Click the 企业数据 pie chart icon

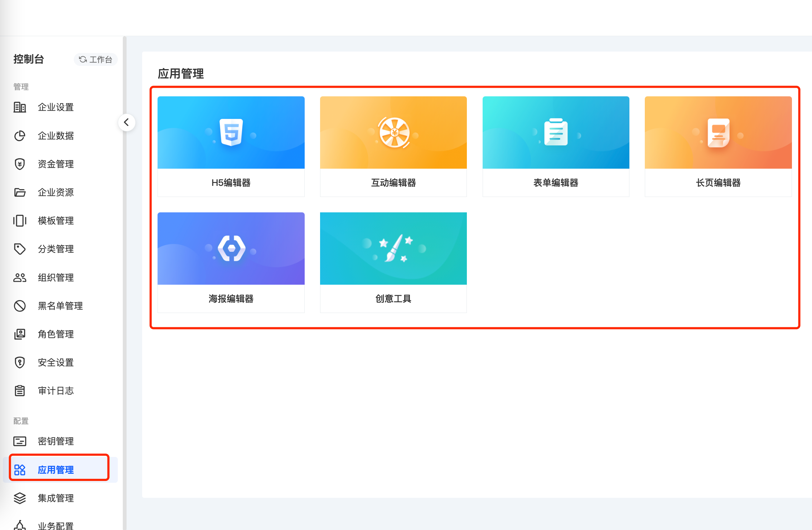(x=20, y=136)
